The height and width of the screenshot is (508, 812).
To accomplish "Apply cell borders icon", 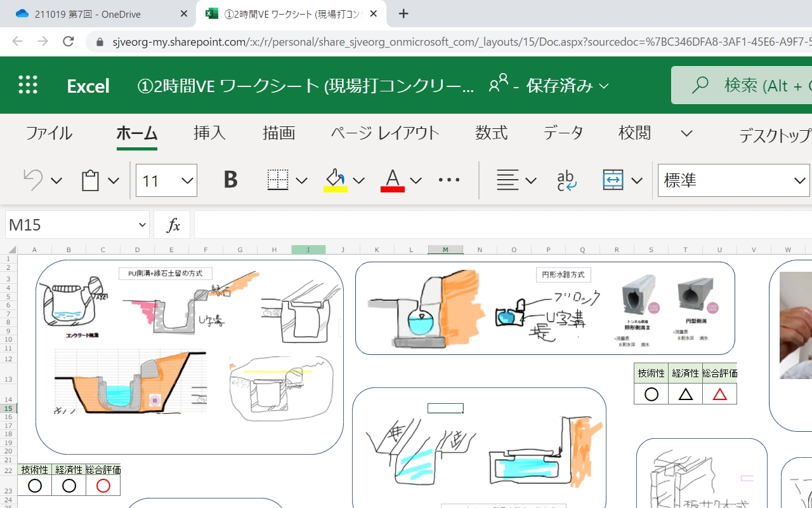I will tap(278, 180).
